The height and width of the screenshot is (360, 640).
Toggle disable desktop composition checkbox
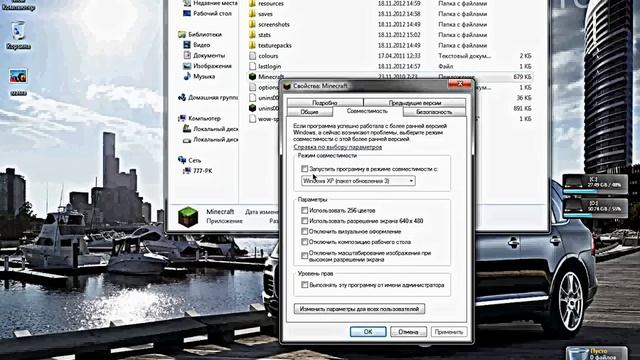[304, 242]
